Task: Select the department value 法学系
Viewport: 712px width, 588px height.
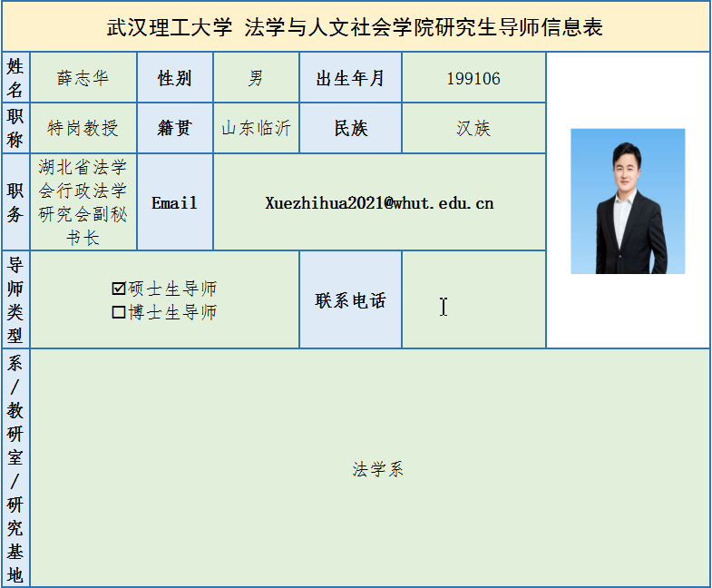Action: (x=378, y=469)
